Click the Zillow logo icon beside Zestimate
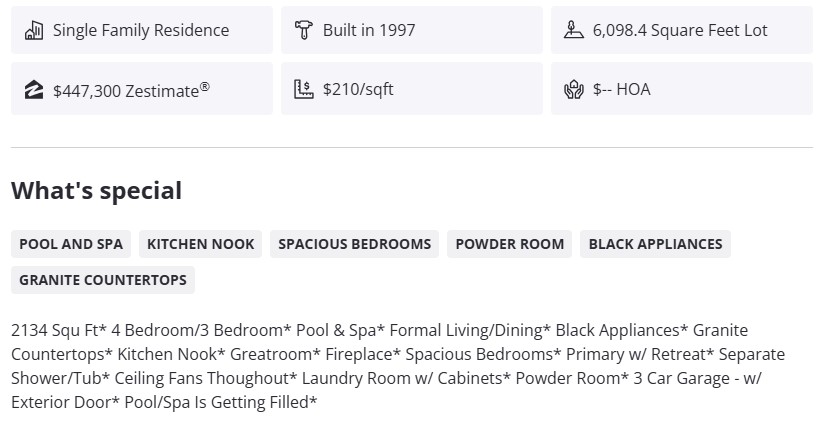Viewport: 823px width, 426px height. (34, 90)
